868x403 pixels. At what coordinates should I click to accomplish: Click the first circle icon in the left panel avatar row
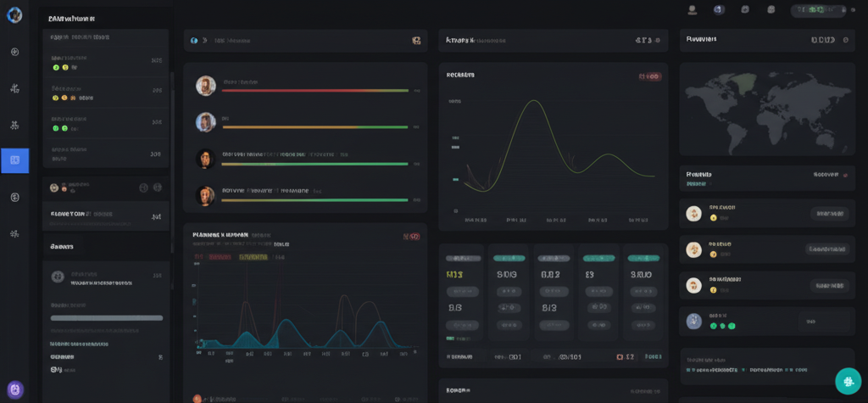pos(143,188)
